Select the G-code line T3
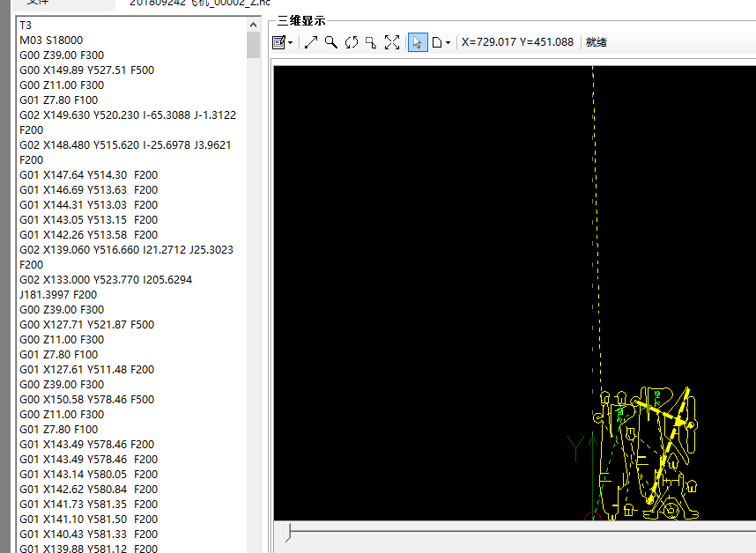Viewport: 756px width, 553px height. pos(24,25)
